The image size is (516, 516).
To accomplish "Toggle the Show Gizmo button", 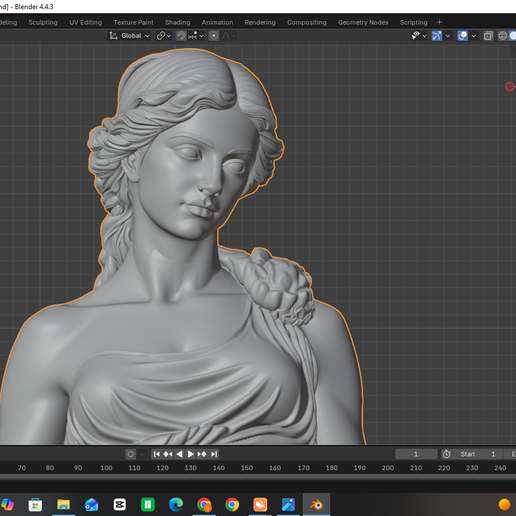I will coord(437,36).
